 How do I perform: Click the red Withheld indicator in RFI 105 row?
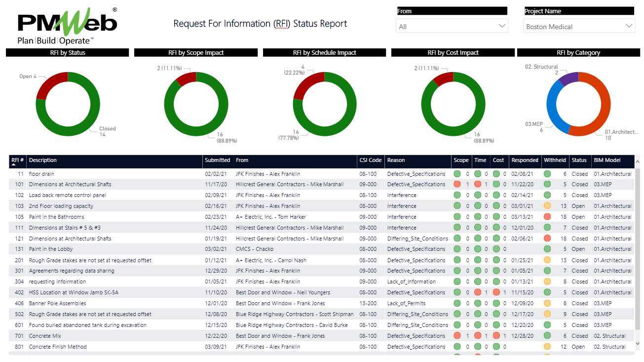547,217
